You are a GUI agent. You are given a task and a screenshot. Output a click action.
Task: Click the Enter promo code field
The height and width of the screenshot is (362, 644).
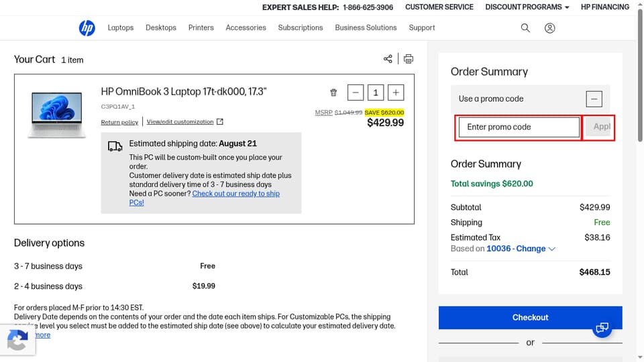pos(519,127)
